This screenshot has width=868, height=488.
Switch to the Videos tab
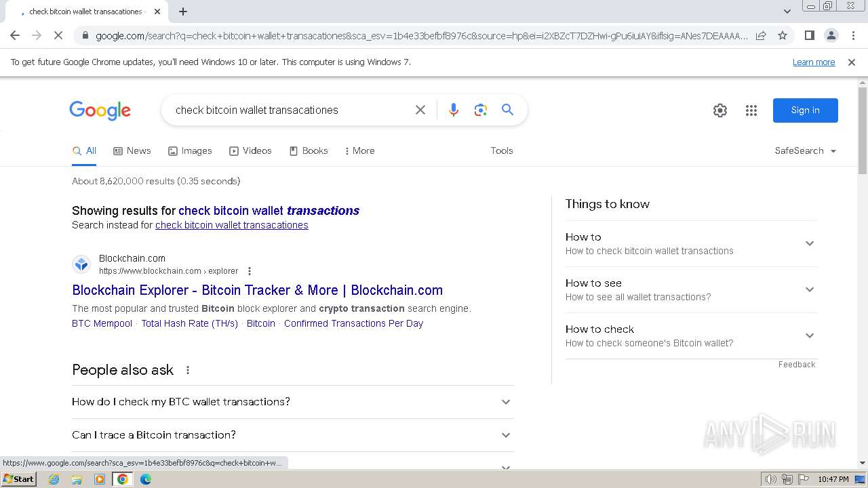tap(250, 150)
